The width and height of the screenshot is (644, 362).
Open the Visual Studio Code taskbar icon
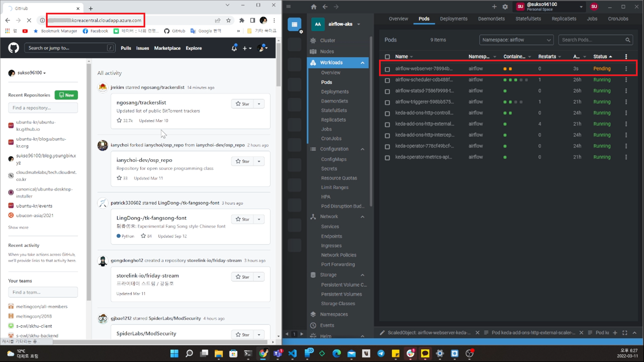click(x=292, y=353)
